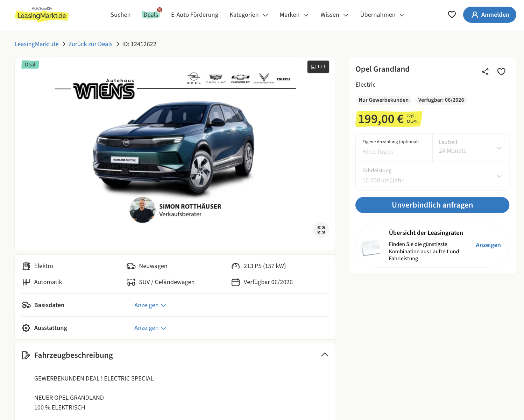This screenshot has height=420, width=524.
Task: Click the Basisdaten car icon
Action: click(26, 305)
